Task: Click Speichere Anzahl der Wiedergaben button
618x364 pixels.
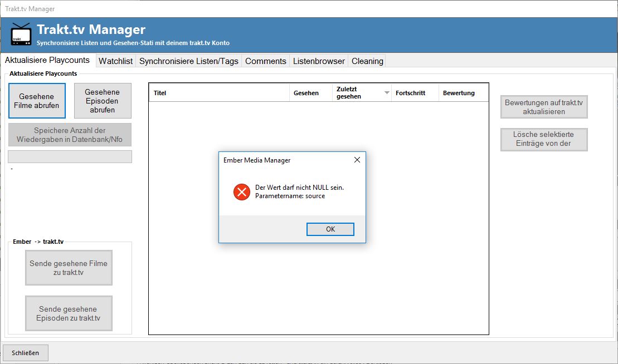Action: [x=70, y=135]
